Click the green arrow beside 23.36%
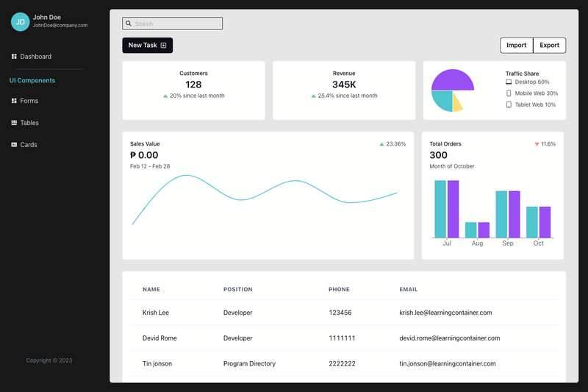 pyautogui.click(x=381, y=144)
